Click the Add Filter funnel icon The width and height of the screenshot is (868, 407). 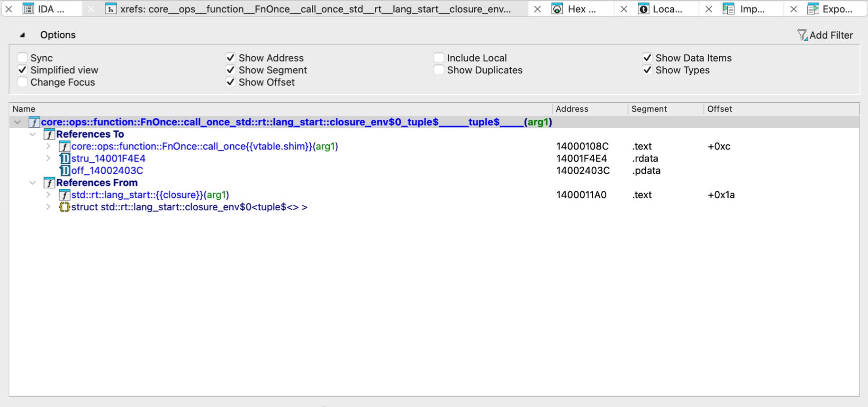[802, 35]
